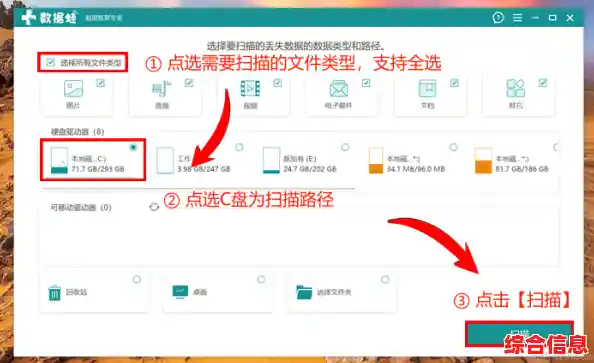Click the Audio music note icon
This screenshot has height=363, width=594.
pos(162,89)
